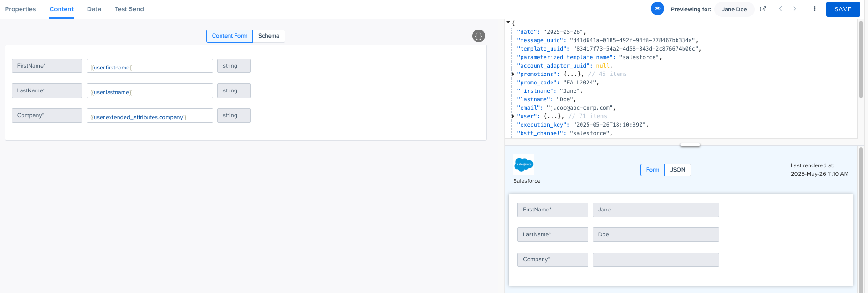Click the "template_uuid" JSON line
This screenshot has height=293, width=868.
(609, 49)
